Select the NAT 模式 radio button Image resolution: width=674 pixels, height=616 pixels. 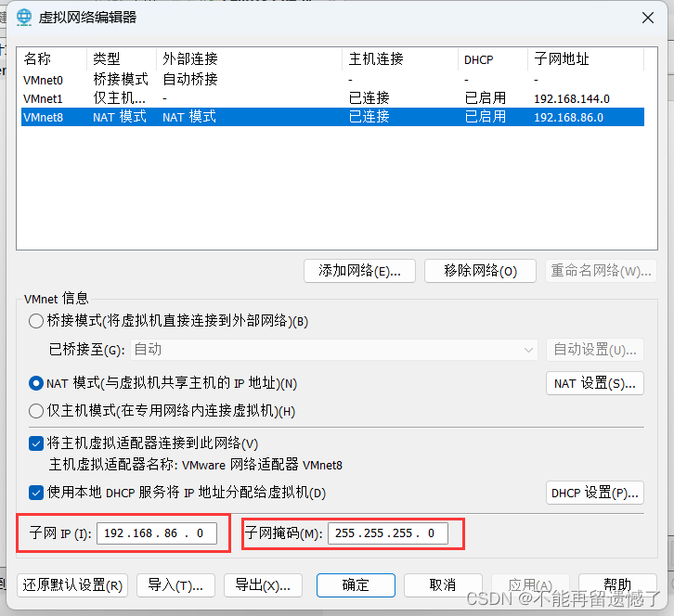(36, 383)
